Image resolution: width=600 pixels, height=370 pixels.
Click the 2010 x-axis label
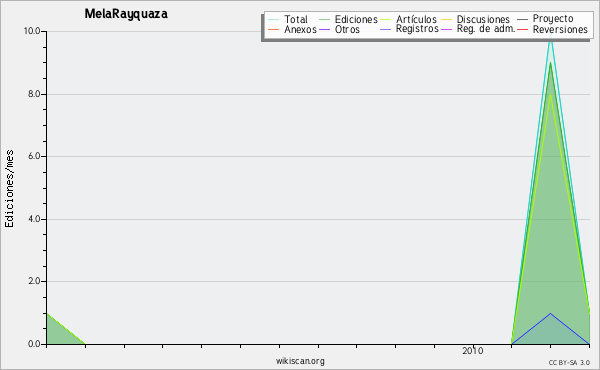coord(473,351)
